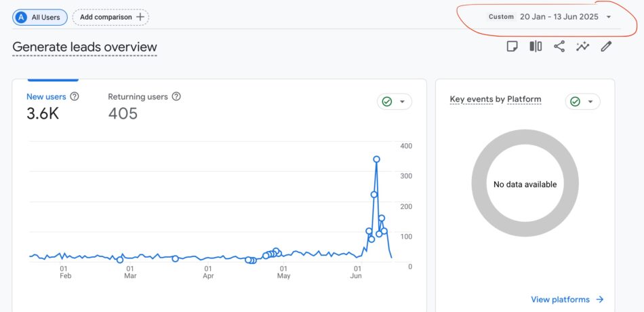Image resolution: width=644 pixels, height=312 pixels.
Task: Click the pencil customize report icon
Action: point(606,47)
